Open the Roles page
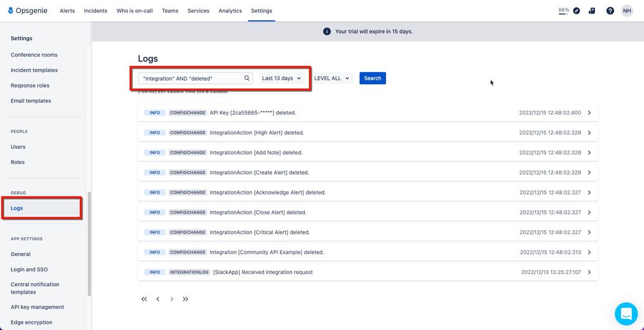This screenshot has height=330, width=644. click(17, 162)
